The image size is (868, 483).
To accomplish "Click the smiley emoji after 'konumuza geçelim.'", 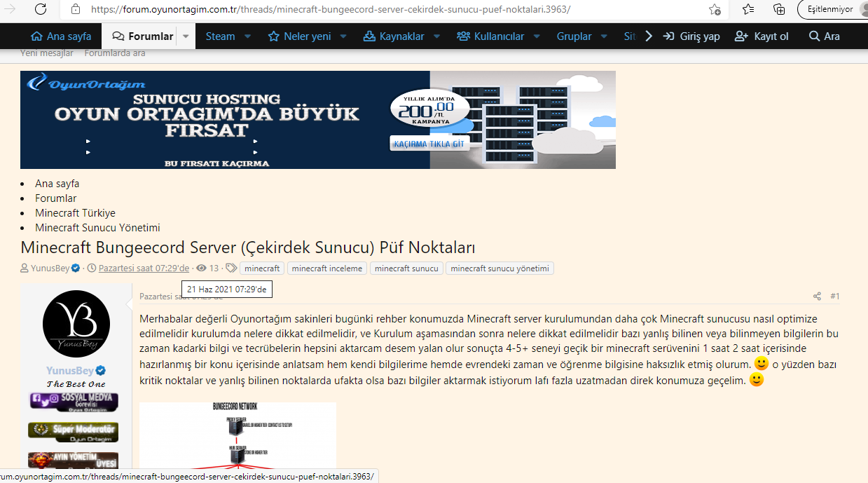I will [x=757, y=380].
